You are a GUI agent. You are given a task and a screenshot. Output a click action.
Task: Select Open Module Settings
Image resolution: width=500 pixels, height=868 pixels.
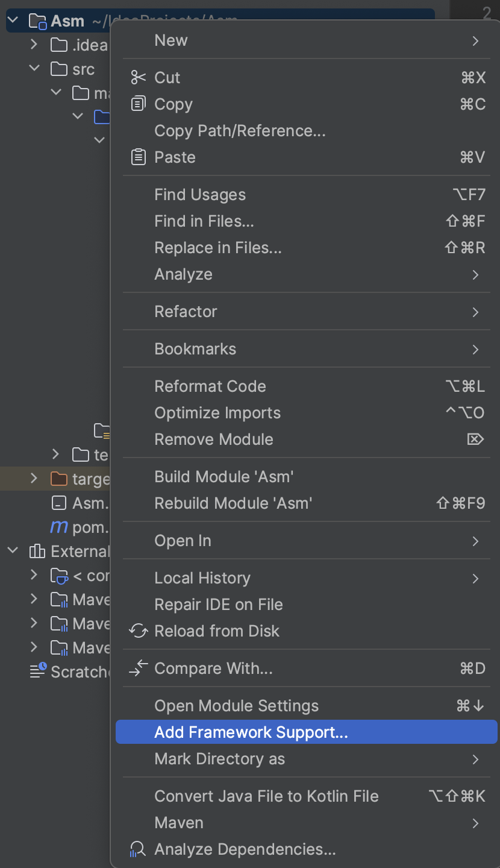(x=236, y=706)
